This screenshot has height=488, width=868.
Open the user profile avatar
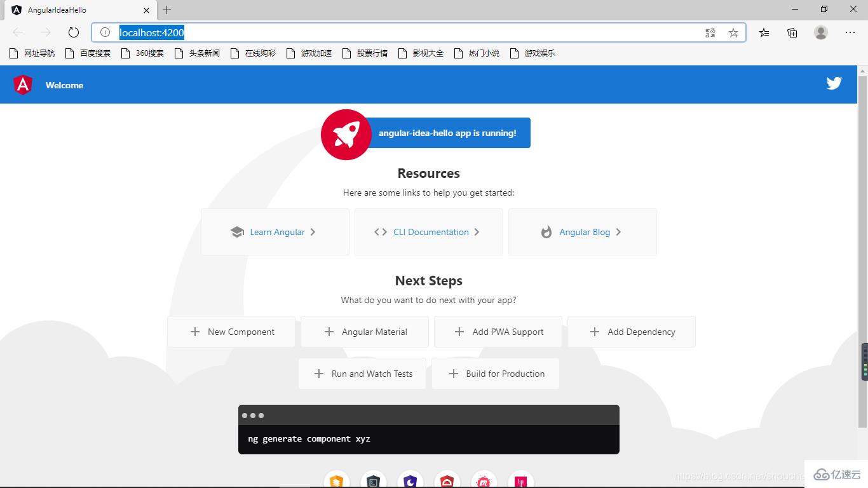[821, 32]
